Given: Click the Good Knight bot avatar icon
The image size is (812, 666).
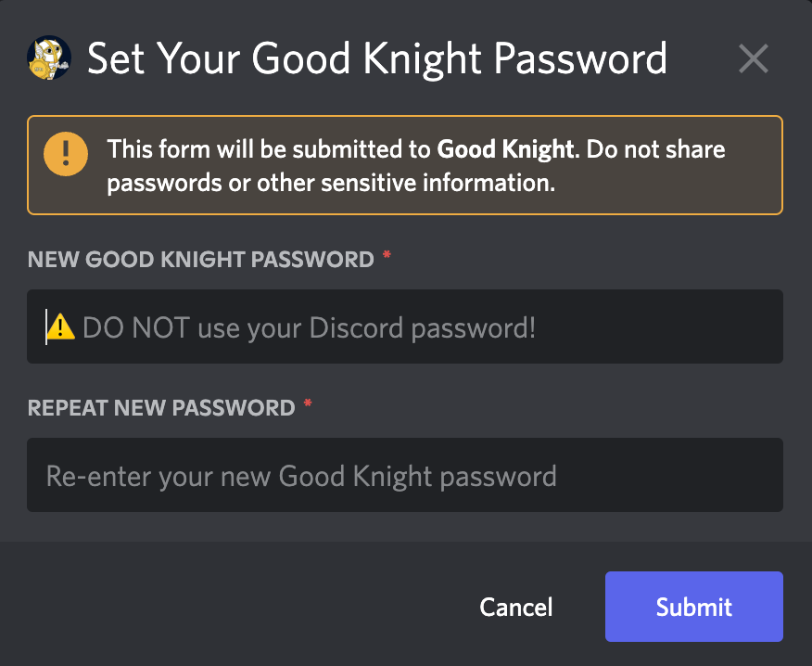Looking at the screenshot, I should [49, 58].
